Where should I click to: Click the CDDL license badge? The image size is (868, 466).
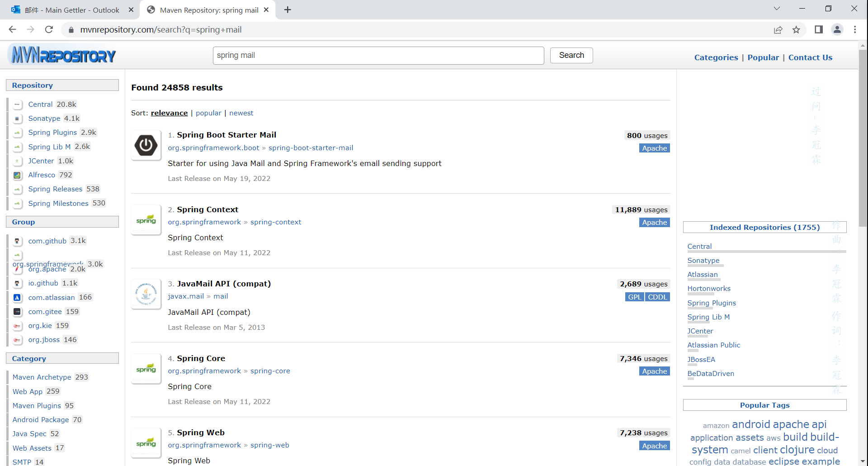pyautogui.click(x=657, y=297)
